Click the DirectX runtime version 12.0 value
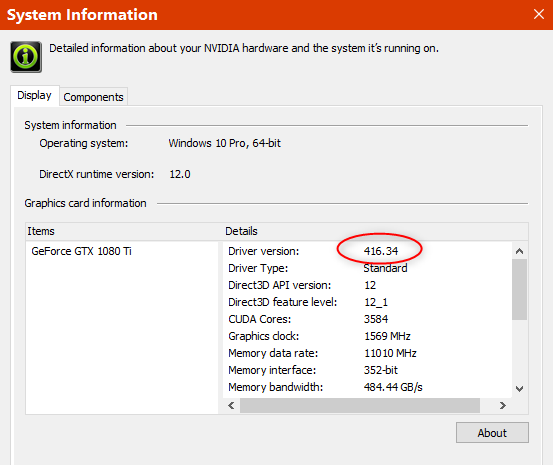553x465 pixels. click(180, 174)
